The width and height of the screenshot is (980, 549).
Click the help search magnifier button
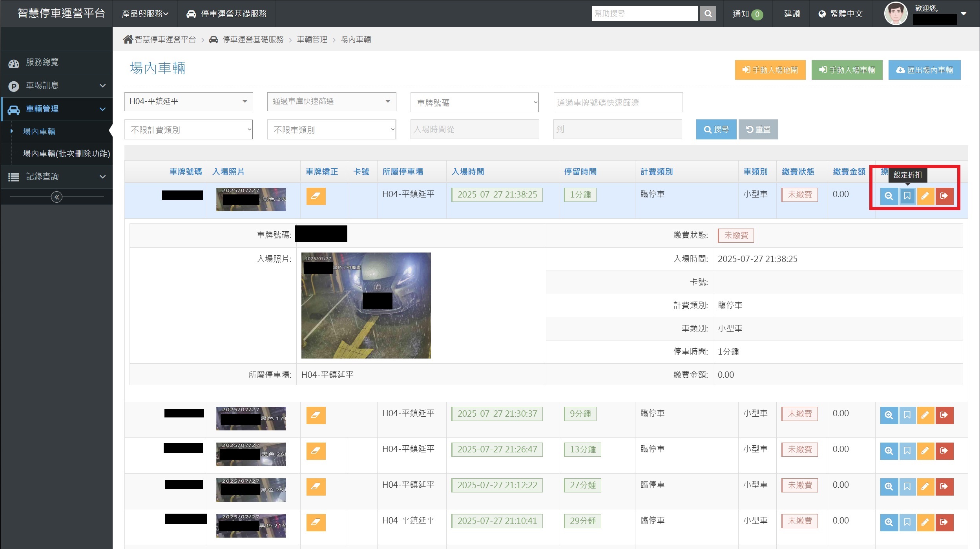click(708, 14)
